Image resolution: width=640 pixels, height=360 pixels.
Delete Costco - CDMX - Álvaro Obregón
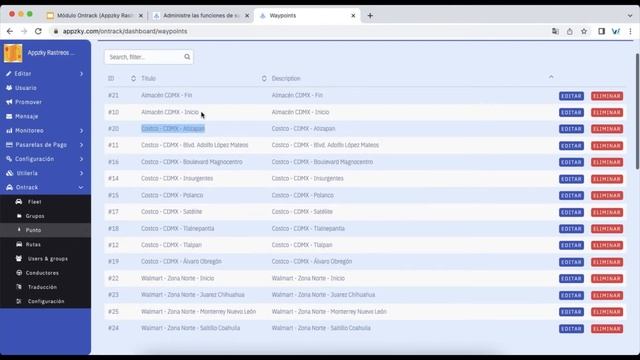[x=607, y=262]
